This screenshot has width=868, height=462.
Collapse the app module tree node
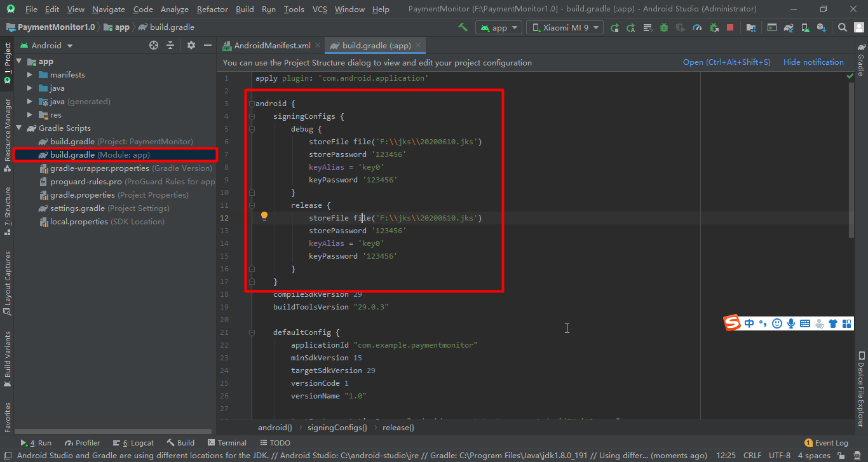coord(19,62)
